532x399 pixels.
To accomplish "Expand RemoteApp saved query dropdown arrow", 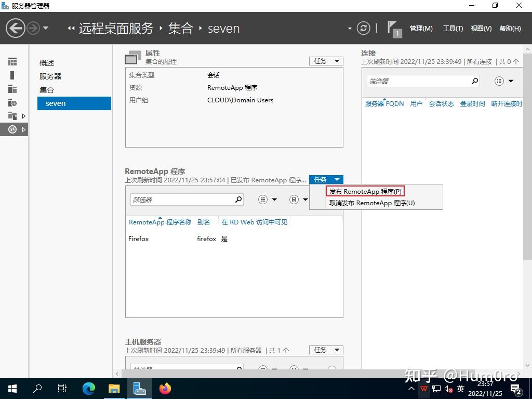I will tap(305, 199).
